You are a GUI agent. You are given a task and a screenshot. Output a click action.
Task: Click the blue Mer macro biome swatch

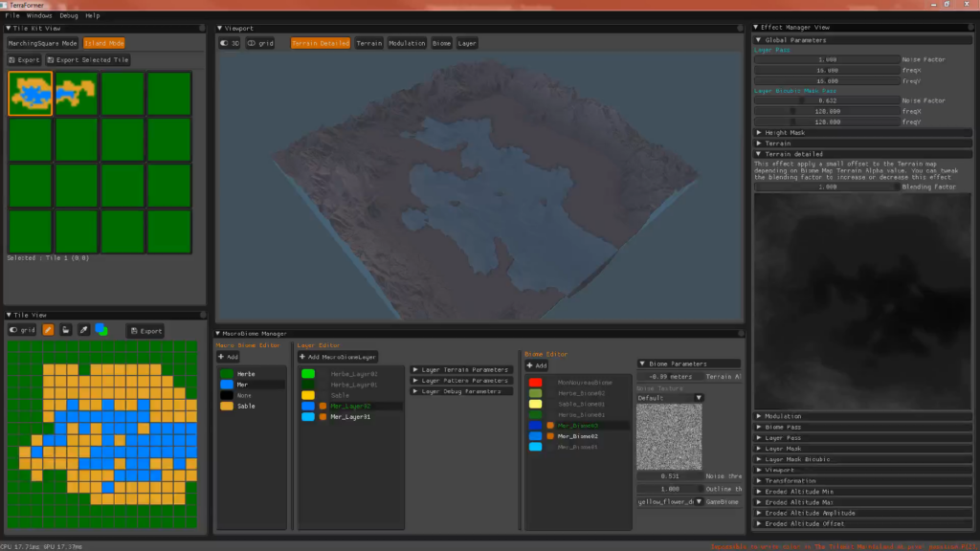[227, 385]
